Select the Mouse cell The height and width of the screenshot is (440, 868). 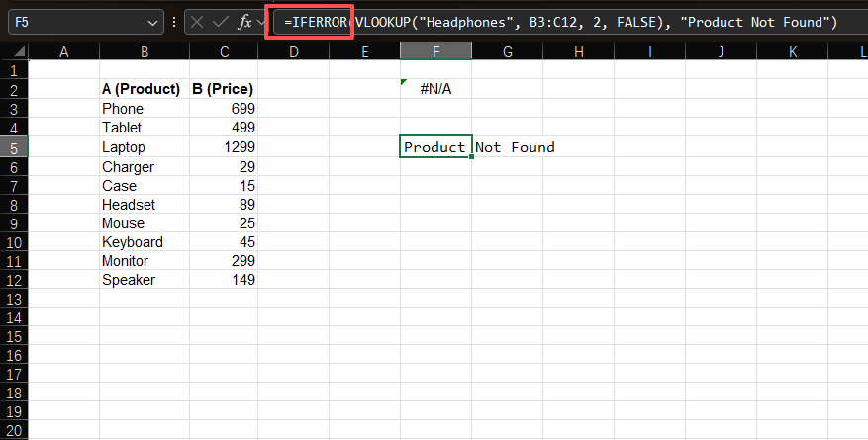[145, 223]
